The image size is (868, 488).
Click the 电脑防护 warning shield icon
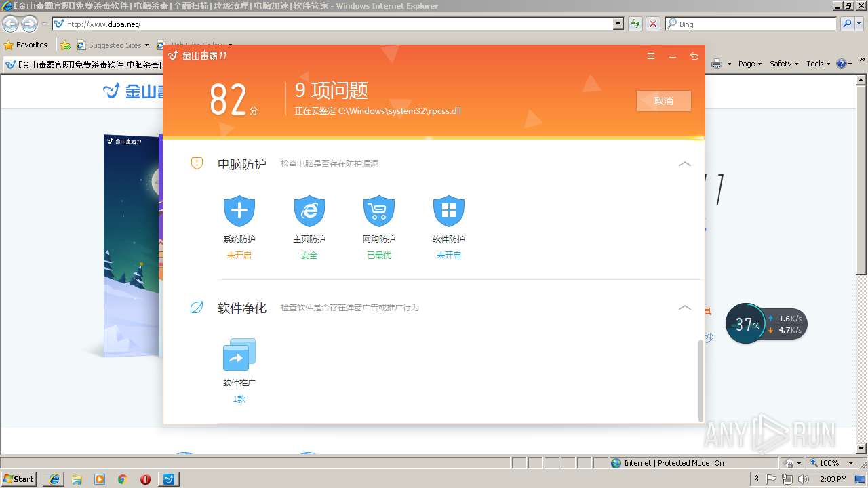(x=197, y=163)
